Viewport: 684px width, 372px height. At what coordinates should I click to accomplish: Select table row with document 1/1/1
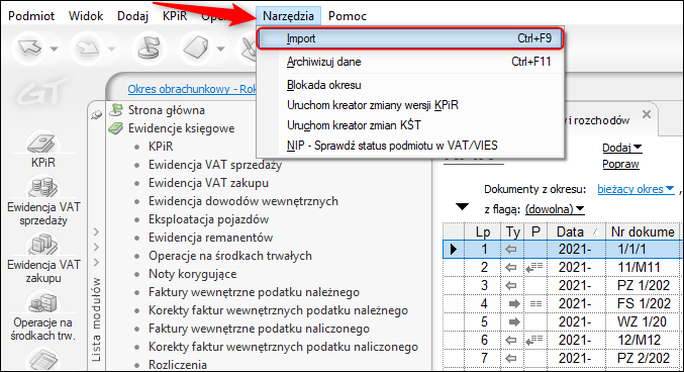pyautogui.click(x=562, y=249)
